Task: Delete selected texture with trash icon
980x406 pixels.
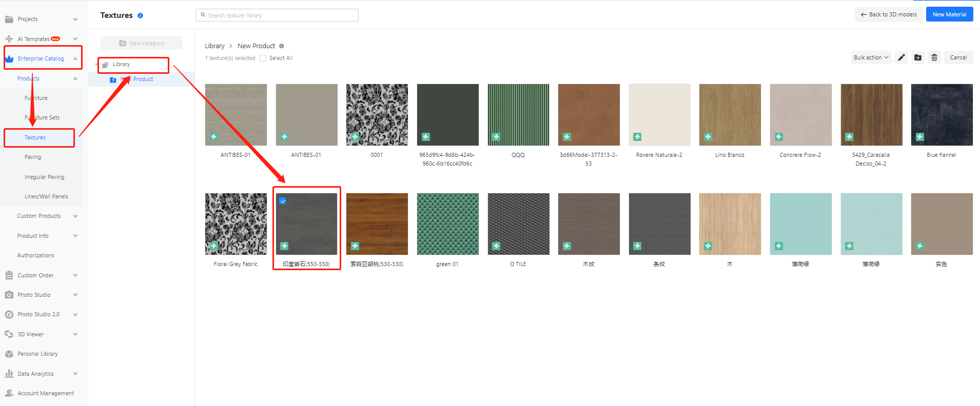Action: pos(934,57)
